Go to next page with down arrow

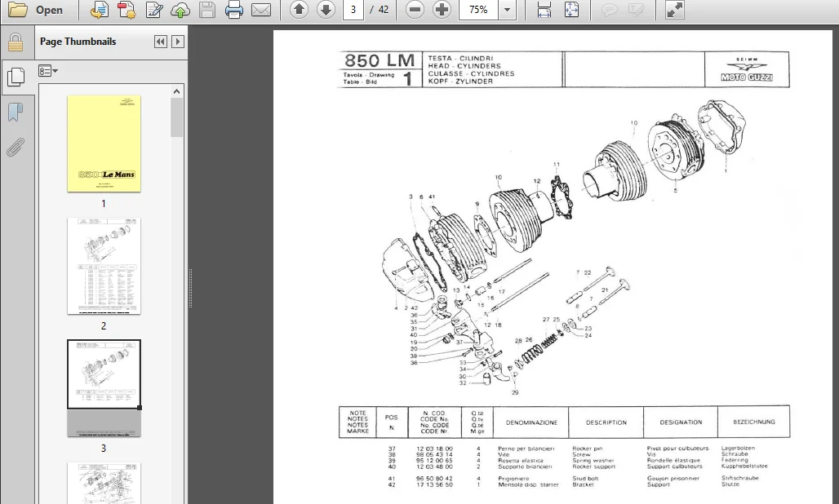326,10
